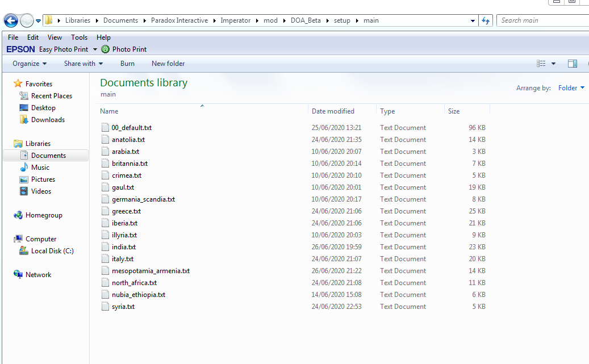
Task: Click the Photo Print icon
Action: click(106, 49)
